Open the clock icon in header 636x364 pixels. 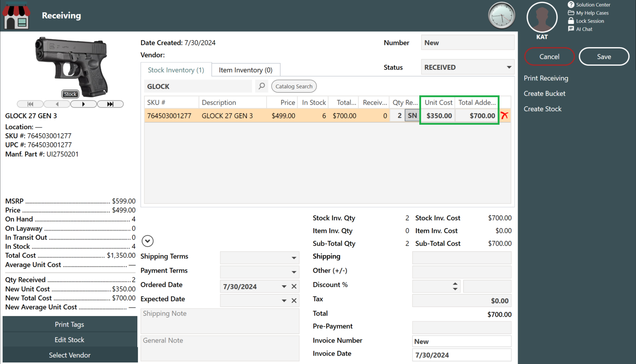pos(501,16)
